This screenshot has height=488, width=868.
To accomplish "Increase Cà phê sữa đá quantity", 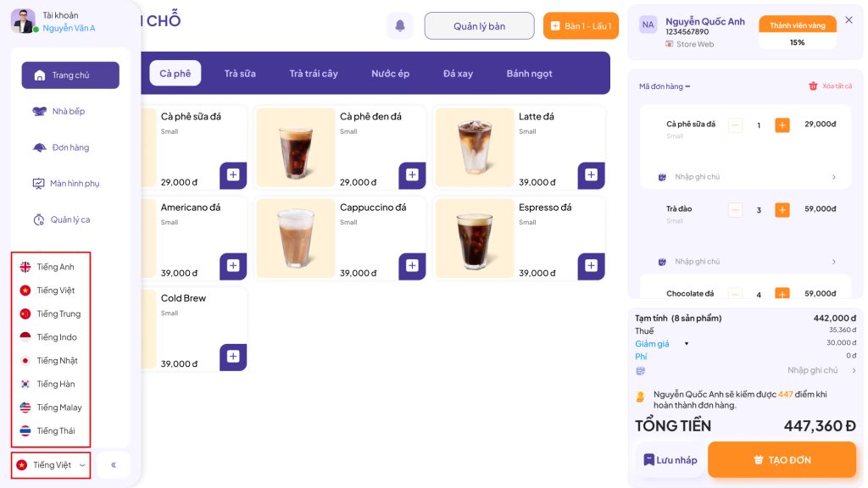I will click(782, 125).
